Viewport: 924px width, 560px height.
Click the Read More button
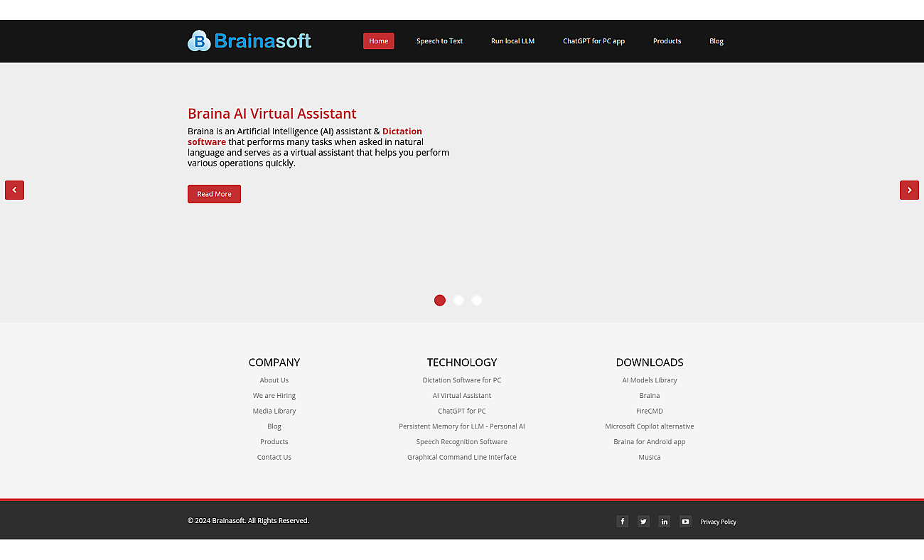214,194
